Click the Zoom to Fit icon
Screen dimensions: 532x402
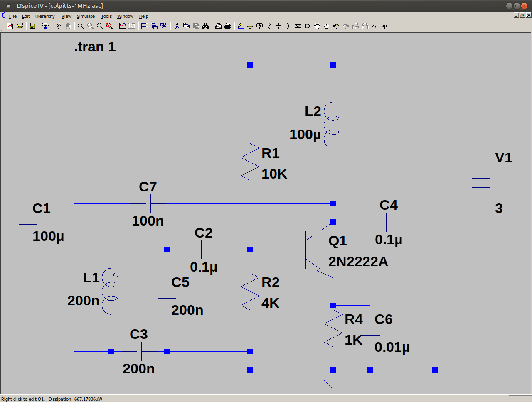109,26
